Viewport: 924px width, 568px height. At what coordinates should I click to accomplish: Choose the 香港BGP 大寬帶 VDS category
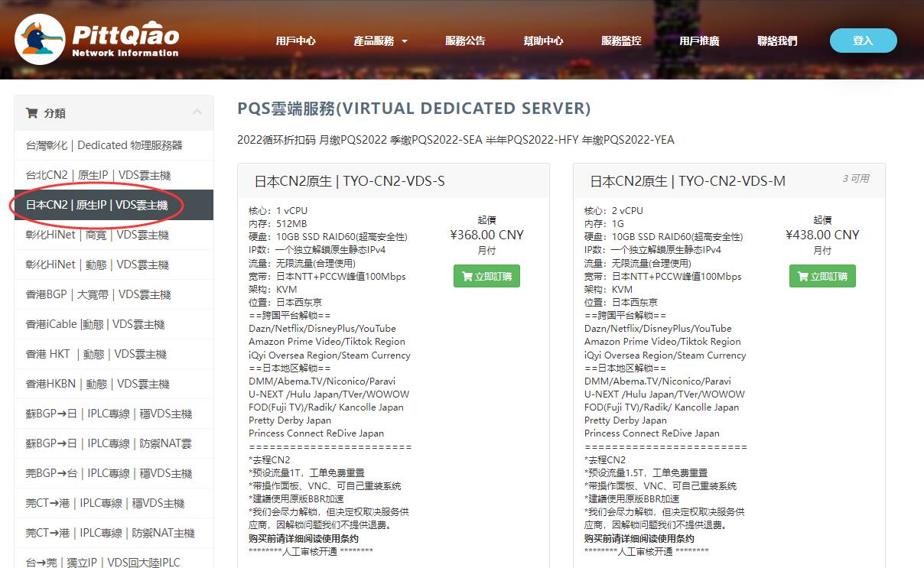pyautogui.click(x=98, y=294)
